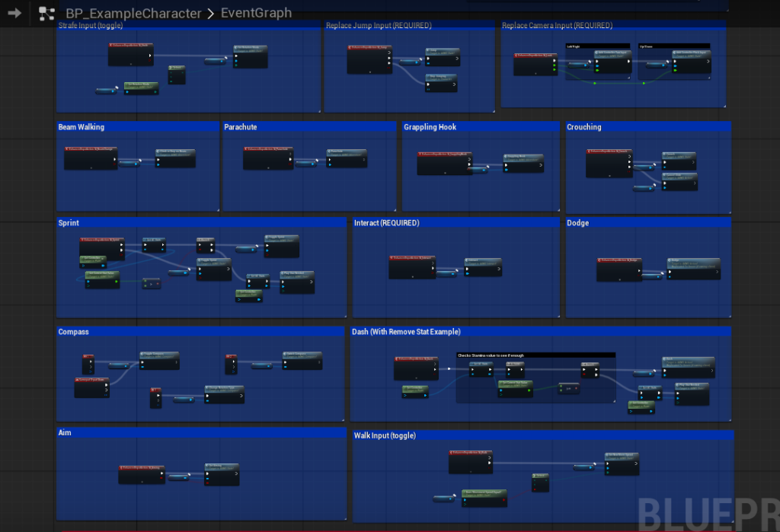Select the Walk Input (toggle) comment header
780x532 pixels.
395,435
